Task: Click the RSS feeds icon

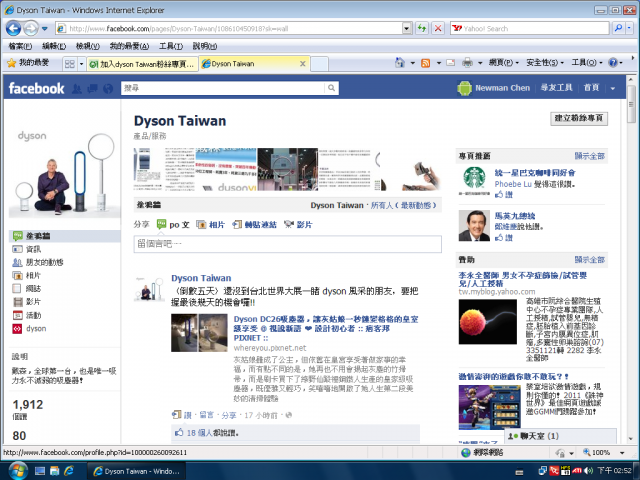Action: (426, 63)
